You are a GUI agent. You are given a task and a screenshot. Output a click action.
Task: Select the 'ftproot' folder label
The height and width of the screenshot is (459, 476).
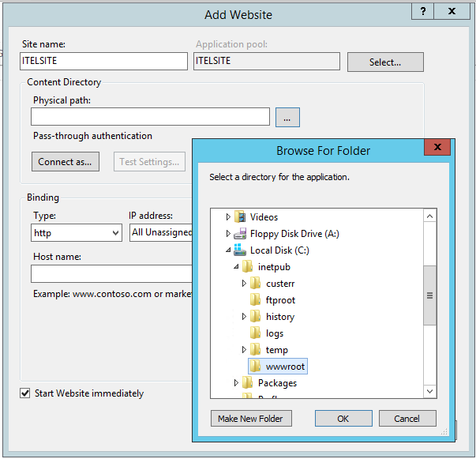[280, 300]
